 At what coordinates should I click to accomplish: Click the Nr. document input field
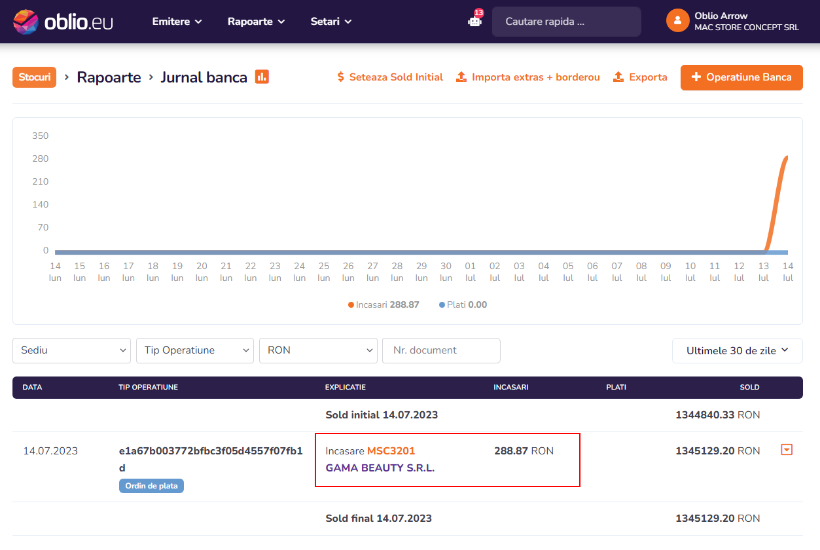(x=441, y=351)
